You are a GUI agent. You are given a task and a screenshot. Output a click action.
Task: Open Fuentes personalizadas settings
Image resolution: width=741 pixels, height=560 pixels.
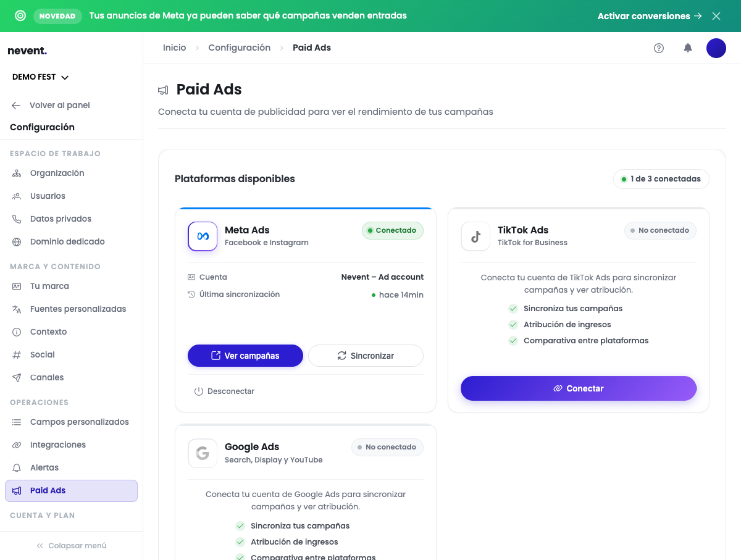coord(71,309)
